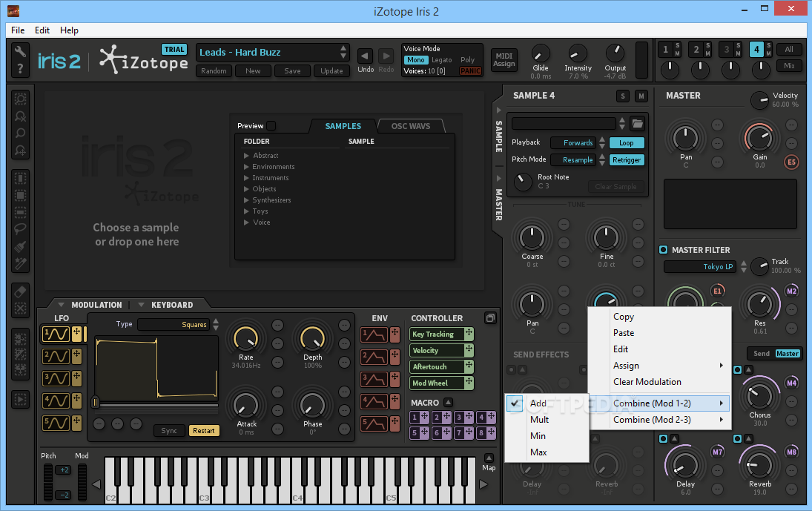The width and height of the screenshot is (812, 511).
Task: Click the zoom magnifier tool
Action: (x=20, y=133)
